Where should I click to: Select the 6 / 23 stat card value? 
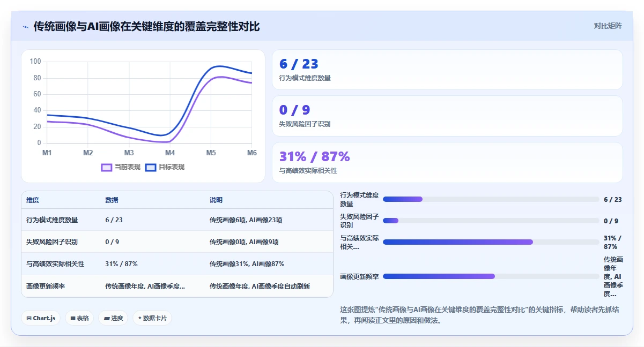click(x=299, y=64)
